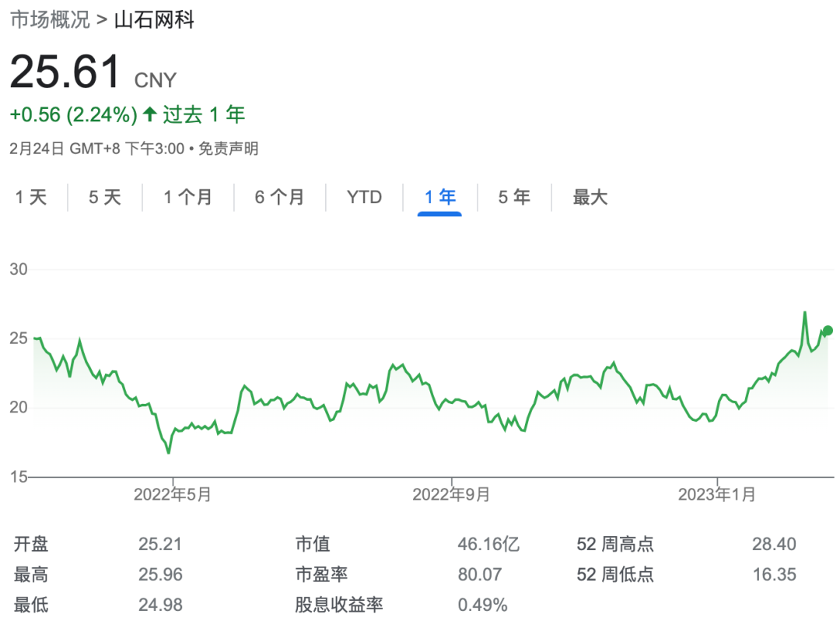Click the 最高 label
Image resolution: width=840 pixels, height=628 pixels.
(31, 574)
